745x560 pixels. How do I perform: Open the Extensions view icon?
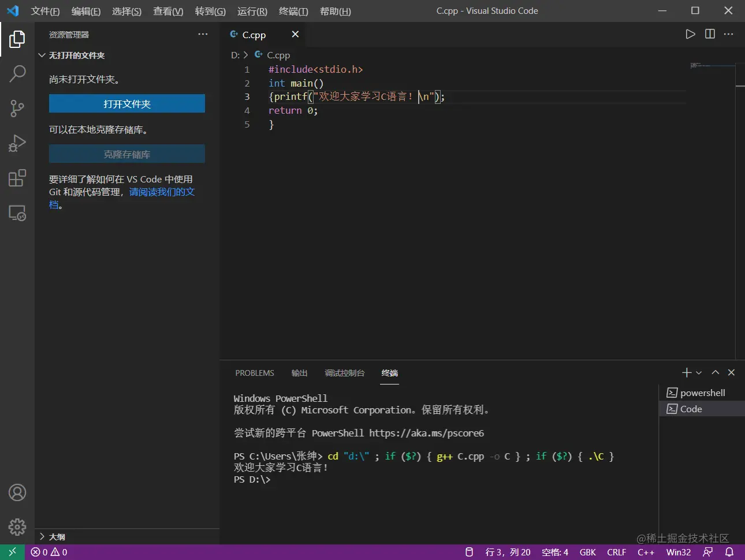17,178
